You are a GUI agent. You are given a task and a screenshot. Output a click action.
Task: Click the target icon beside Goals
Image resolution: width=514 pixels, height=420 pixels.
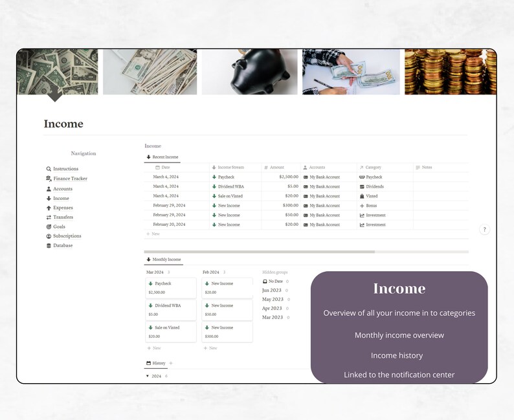point(49,227)
